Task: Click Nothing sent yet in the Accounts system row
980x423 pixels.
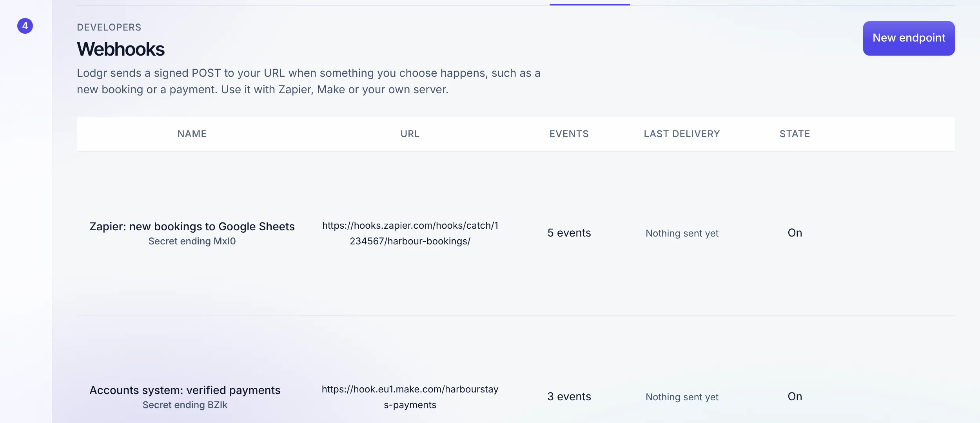Action: 682,397
